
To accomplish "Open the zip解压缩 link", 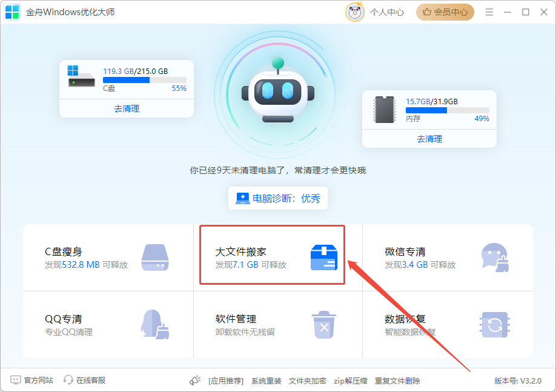I will pyautogui.click(x=350, y=380).
